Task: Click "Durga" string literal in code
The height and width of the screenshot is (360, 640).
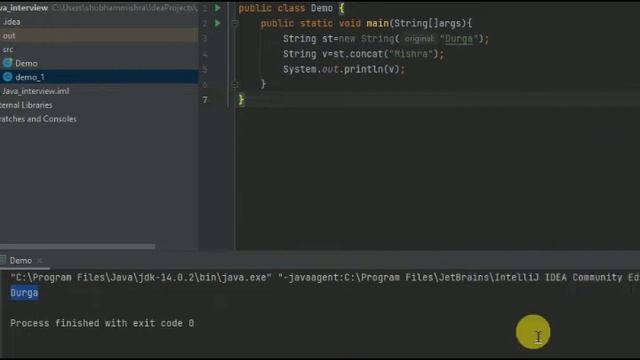Action: pos(458,39)
